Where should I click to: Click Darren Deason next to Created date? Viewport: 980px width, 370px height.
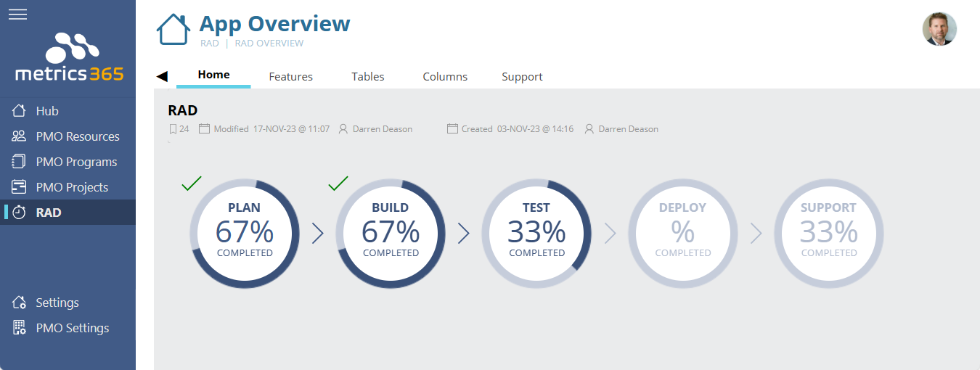click(629, 129)
